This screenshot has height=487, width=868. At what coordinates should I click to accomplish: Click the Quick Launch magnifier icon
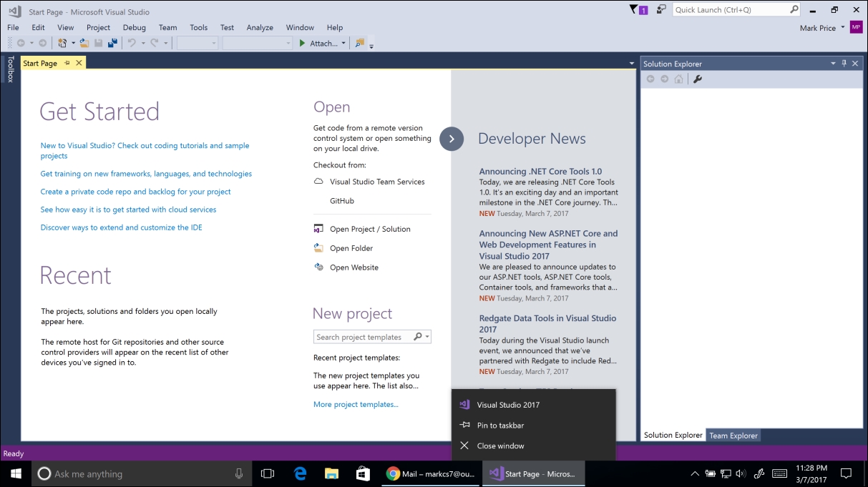click(794, 9)
